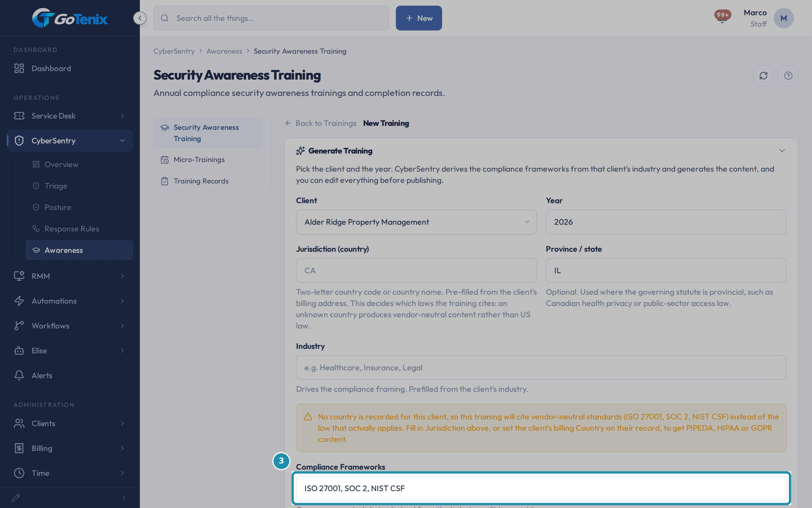The height and width of the screenshot is (508, 812).
Task: Open Awareness breadcrumb link
Action: point(224,51)
